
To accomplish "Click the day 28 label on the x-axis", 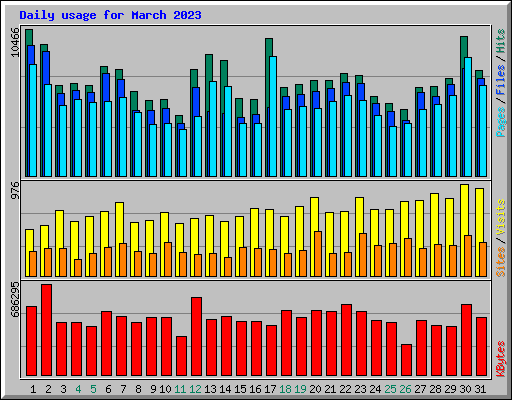I will pos(435,389).
